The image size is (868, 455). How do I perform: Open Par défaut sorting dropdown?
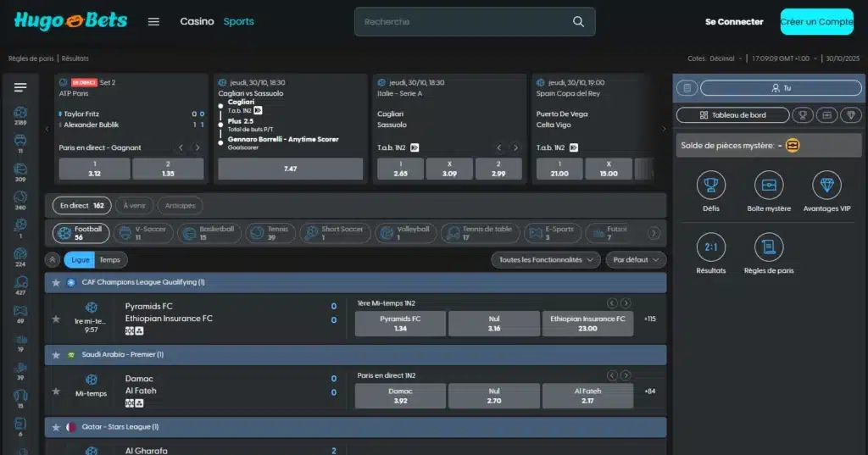[636, 259]
